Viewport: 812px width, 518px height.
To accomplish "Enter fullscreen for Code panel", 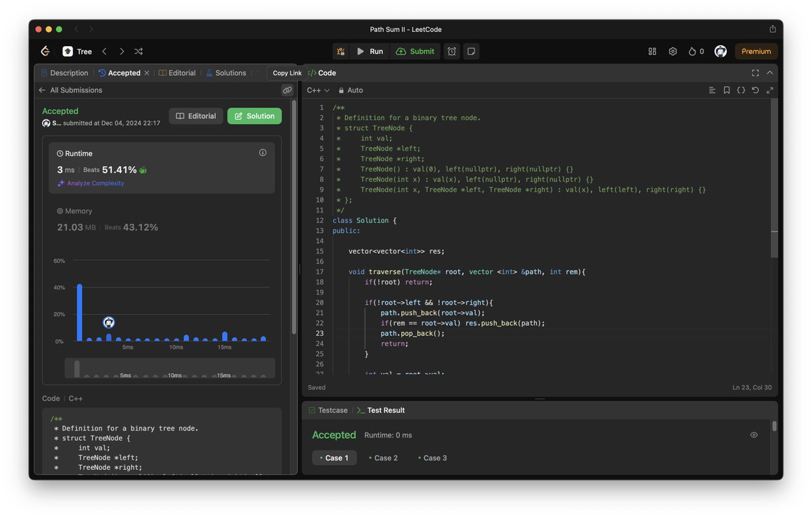I will click(x=755, y=73).
